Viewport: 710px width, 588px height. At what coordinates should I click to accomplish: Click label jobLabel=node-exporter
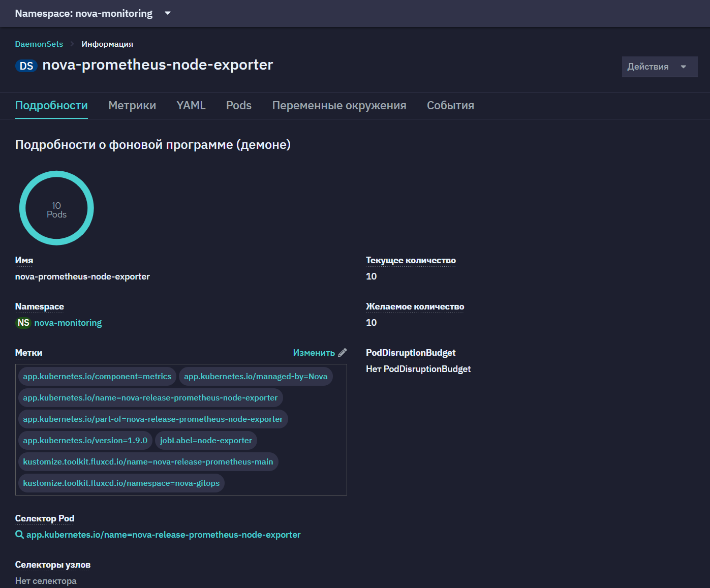(206, 441)
